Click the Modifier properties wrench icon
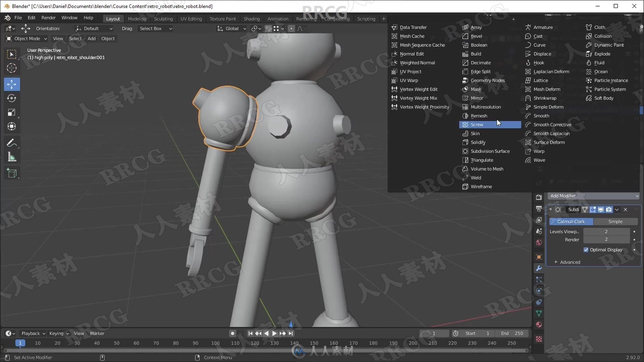The image size is (644, 362). click(539, 268)
